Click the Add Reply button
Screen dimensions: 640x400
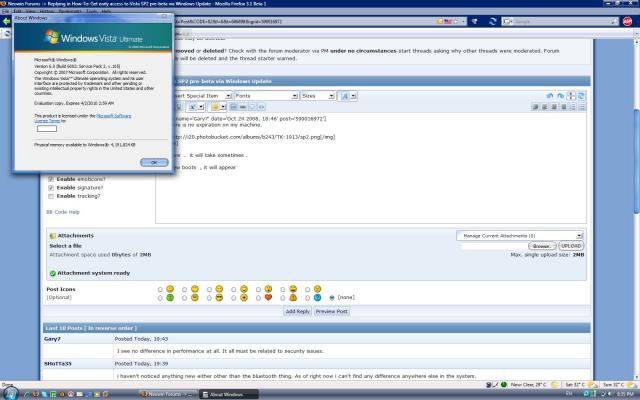pyautogui.click(x=298, y=311)
